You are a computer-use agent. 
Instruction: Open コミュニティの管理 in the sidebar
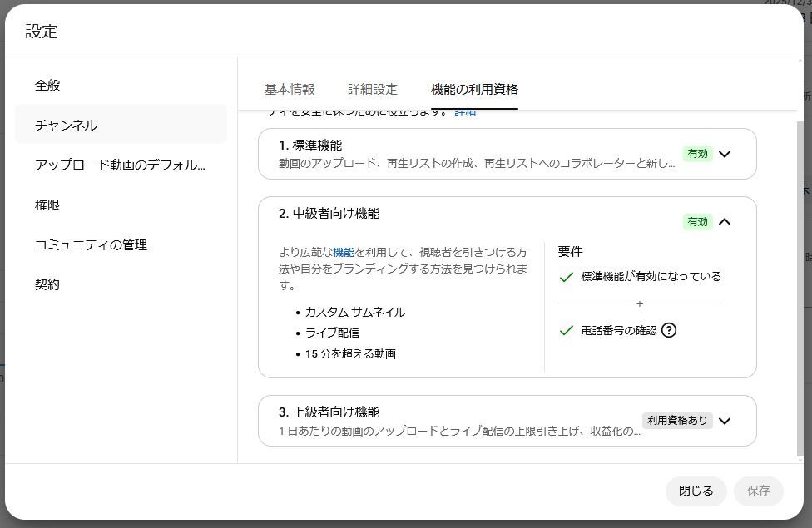pyautogui.click(x=91, y=244)
